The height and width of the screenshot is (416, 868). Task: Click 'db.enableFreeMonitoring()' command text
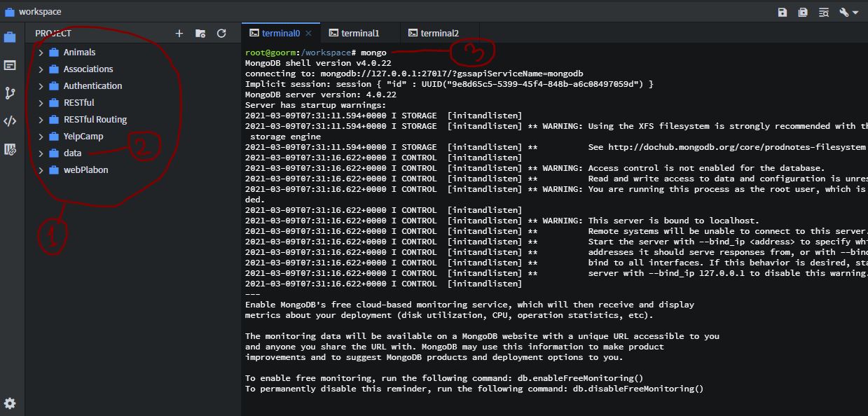(x=580, y=379)
